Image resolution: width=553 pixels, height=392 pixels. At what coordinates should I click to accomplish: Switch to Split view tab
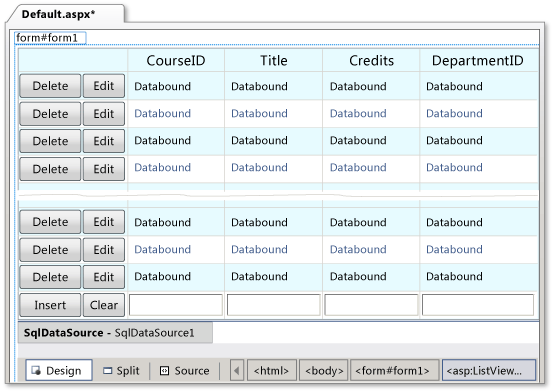[x=121, y=370]
